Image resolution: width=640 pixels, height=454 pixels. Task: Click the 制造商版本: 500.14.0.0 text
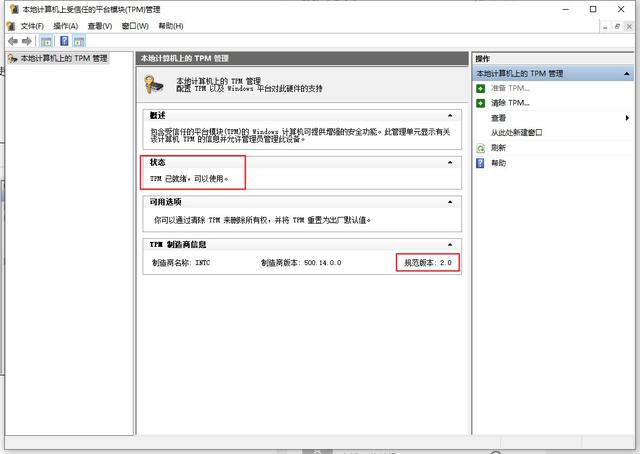tap(301, 263)
